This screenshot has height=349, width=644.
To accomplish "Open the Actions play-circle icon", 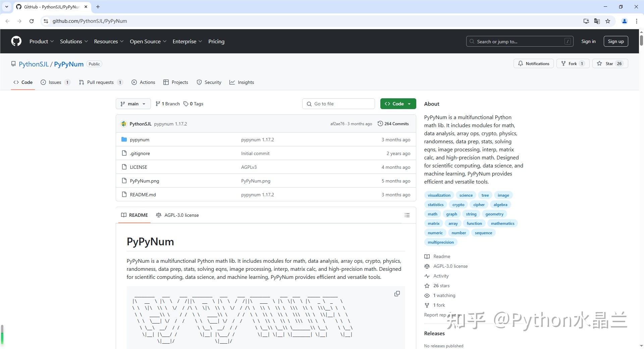I will click(134, 82).
